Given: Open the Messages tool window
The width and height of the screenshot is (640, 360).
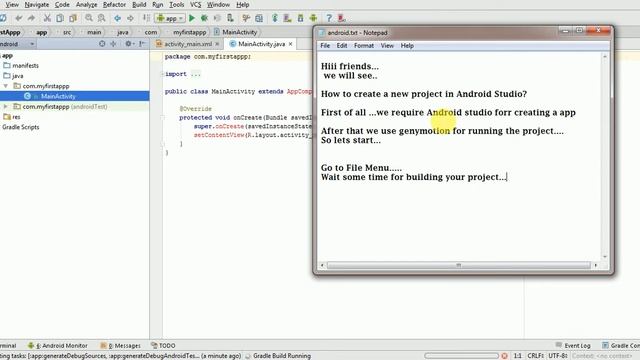Looking at the screenshot, I should point(120,345).
